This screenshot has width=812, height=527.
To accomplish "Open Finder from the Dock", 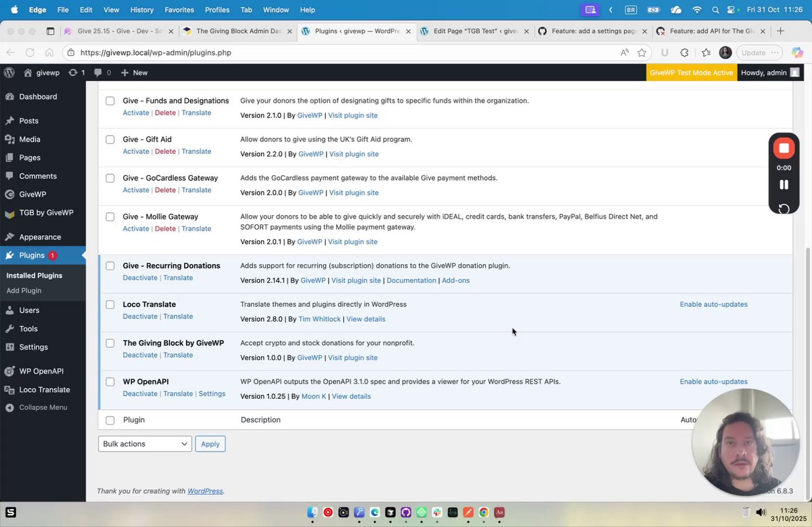I will click(x=312, y=512).
